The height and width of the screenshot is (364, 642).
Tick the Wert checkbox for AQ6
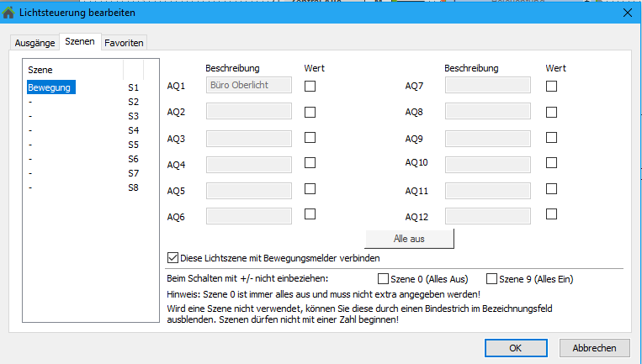(310, 214)
